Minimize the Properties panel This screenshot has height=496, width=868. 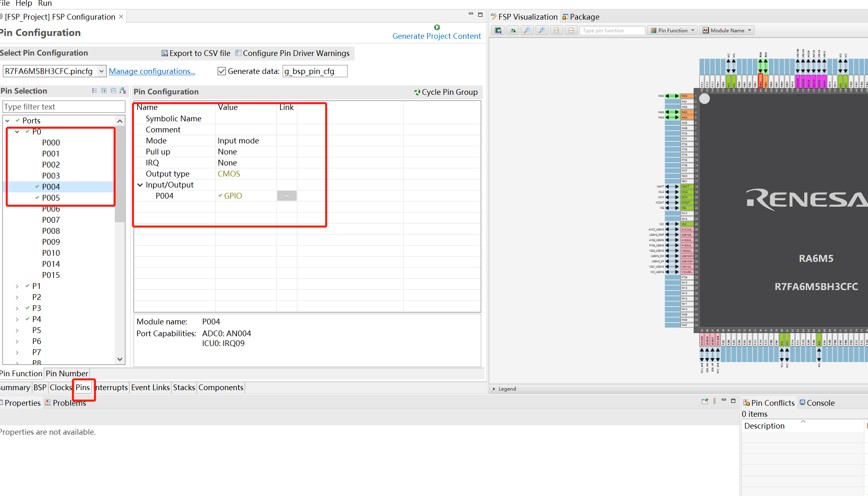(724, 400)
